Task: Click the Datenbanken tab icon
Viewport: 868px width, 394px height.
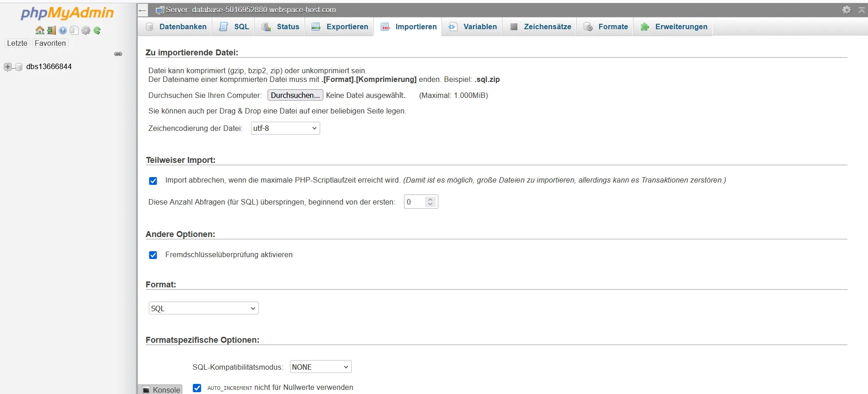Action: click(149, 27)
